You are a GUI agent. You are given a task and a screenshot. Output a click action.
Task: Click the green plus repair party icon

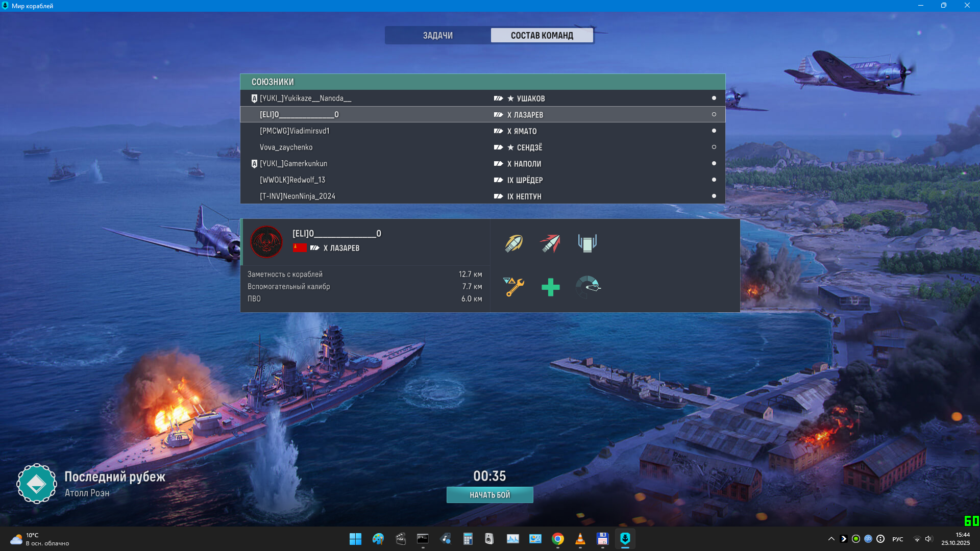(x=550, y=287)
